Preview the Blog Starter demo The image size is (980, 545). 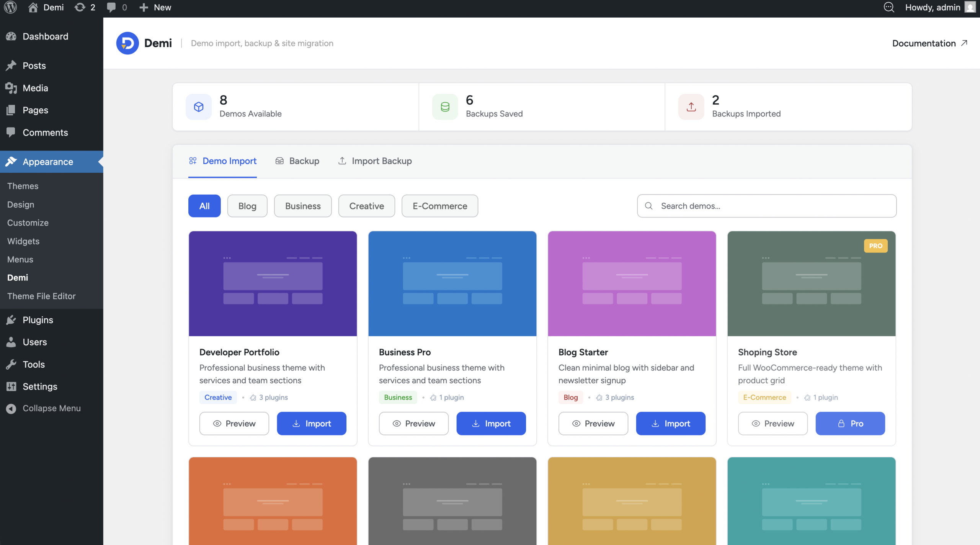click(593, 424)
